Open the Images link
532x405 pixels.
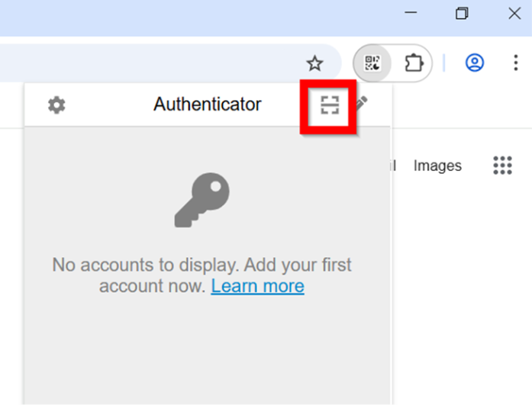(437, 166)
